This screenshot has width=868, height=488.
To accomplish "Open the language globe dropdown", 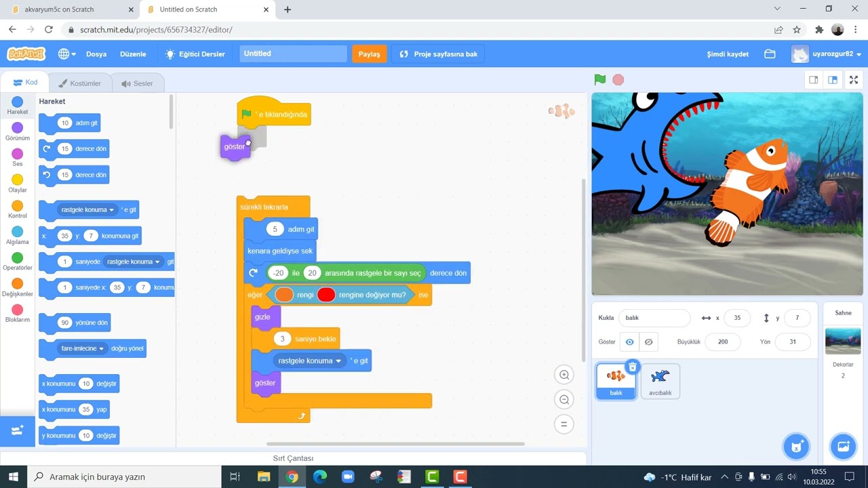I will point(66,54).
